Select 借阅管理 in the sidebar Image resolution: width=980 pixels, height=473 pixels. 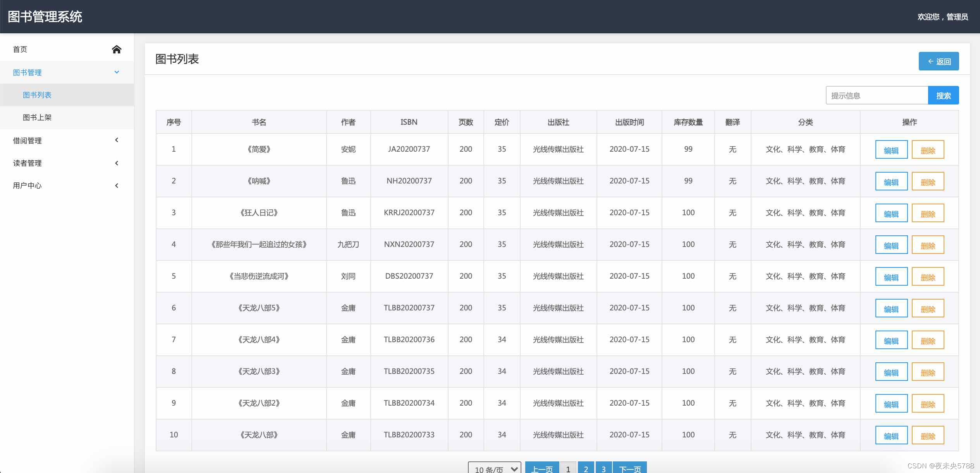pyautogui.click(x=67, y=141)
